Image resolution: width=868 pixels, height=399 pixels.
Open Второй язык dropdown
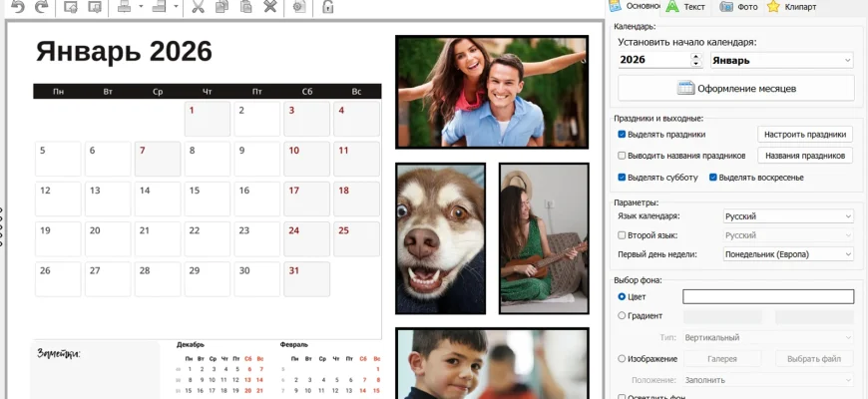tap(788, 235)
